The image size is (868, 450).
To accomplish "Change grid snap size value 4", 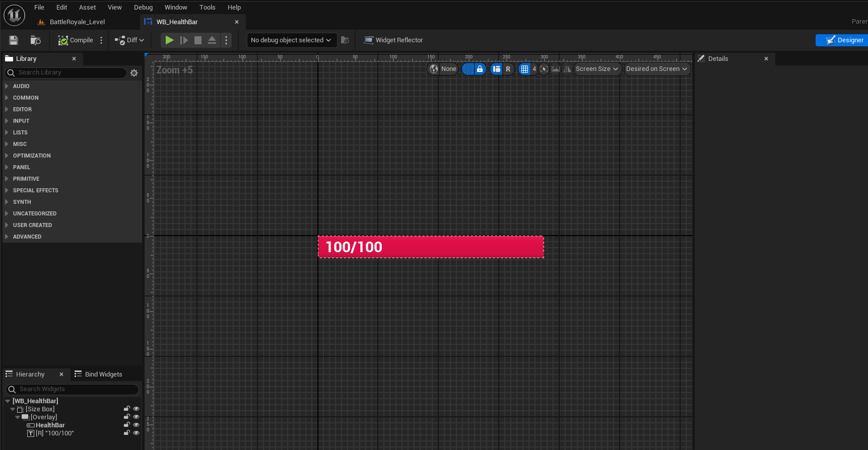I will point(535,69).
